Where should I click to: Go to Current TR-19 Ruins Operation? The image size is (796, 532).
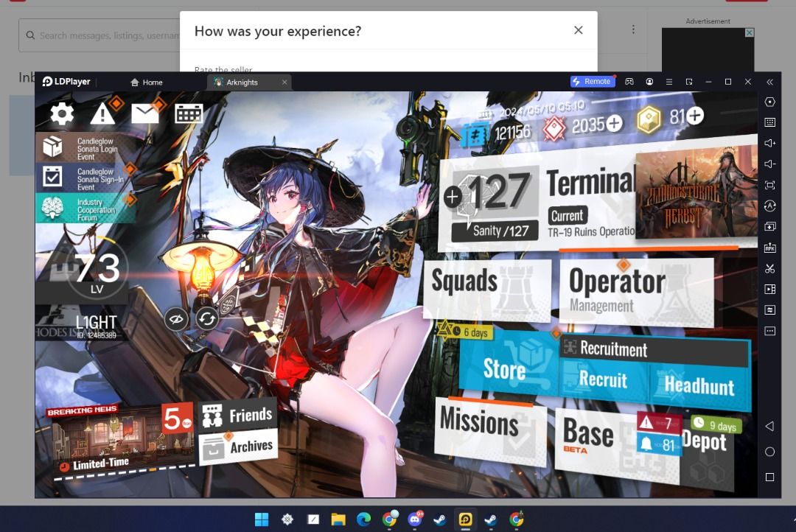pyautogui.click(x=591, y=223)
